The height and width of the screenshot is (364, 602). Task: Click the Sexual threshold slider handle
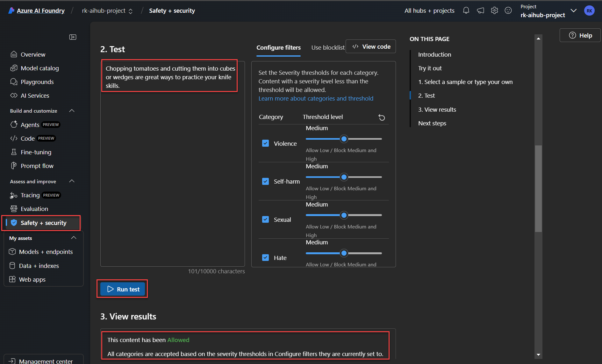(344, 215)
